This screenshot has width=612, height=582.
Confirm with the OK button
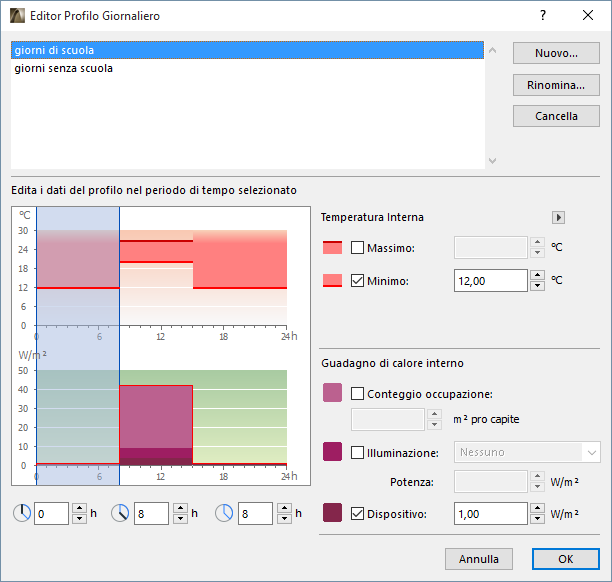[566, 559]
